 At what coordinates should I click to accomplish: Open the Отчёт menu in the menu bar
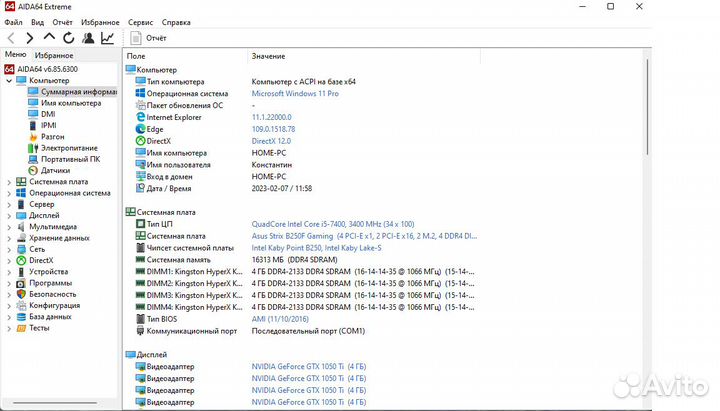[62, 22]
